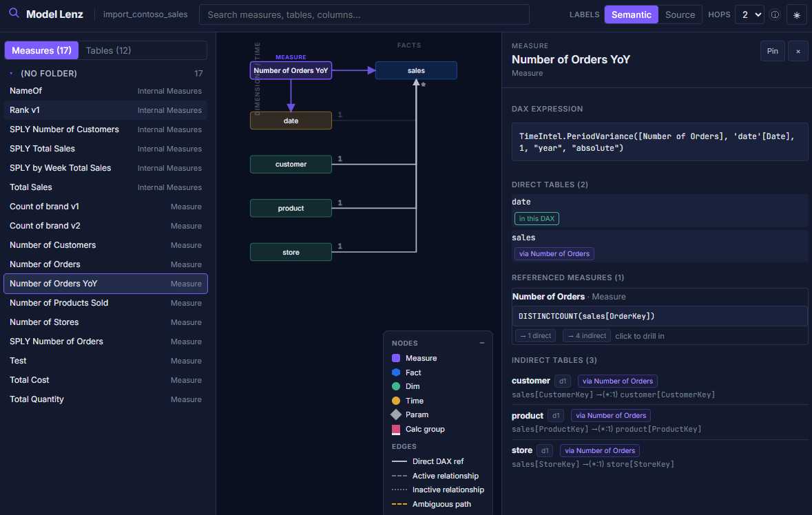The image size is (812, 515).
Task: Click the grey Param diamond legend icon
Action: pyautogui.click(x=396, y=414)
